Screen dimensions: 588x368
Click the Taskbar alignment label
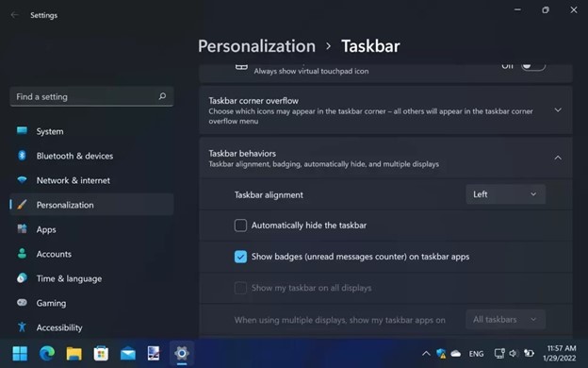[269, 195]
